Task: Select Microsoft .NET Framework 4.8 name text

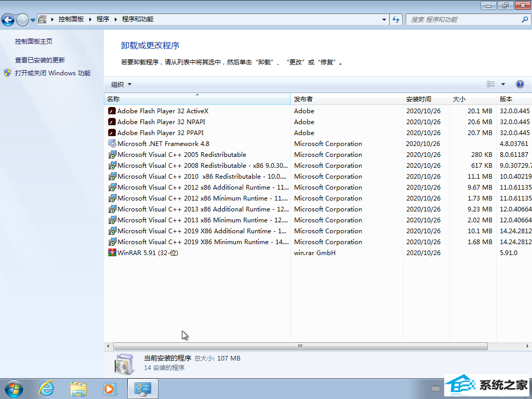Action: [x=164, y=143]
